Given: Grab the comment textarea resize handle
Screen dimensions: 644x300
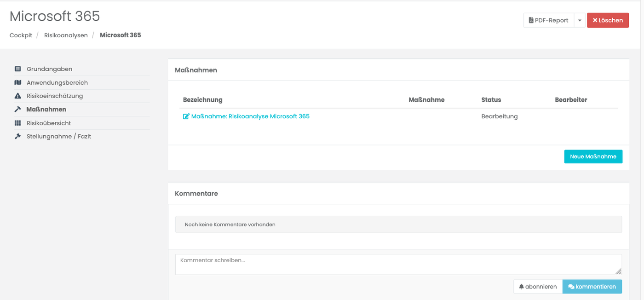Looking at the screenshot, I should (618, 271).
